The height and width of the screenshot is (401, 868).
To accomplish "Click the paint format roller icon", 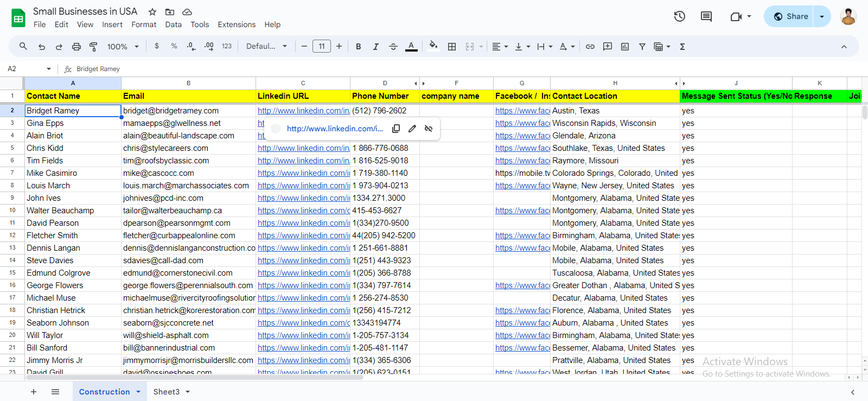I will tap(93, 47).
